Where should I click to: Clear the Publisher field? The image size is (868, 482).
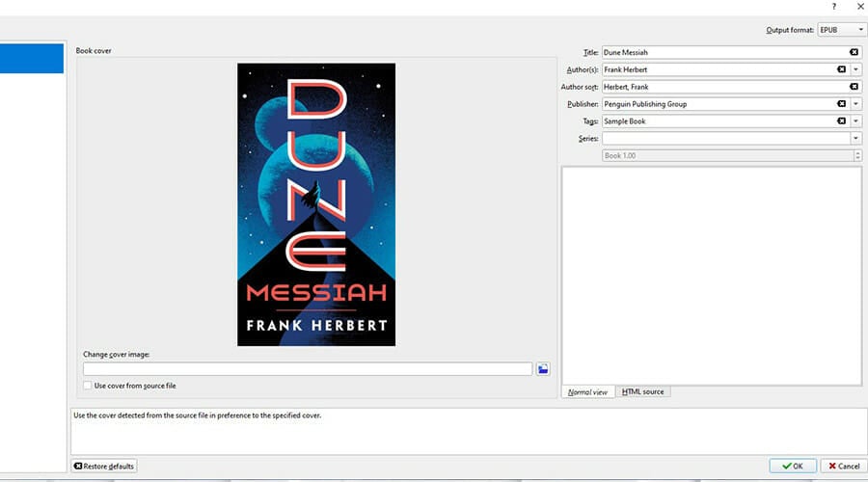(x=841, y=103)
